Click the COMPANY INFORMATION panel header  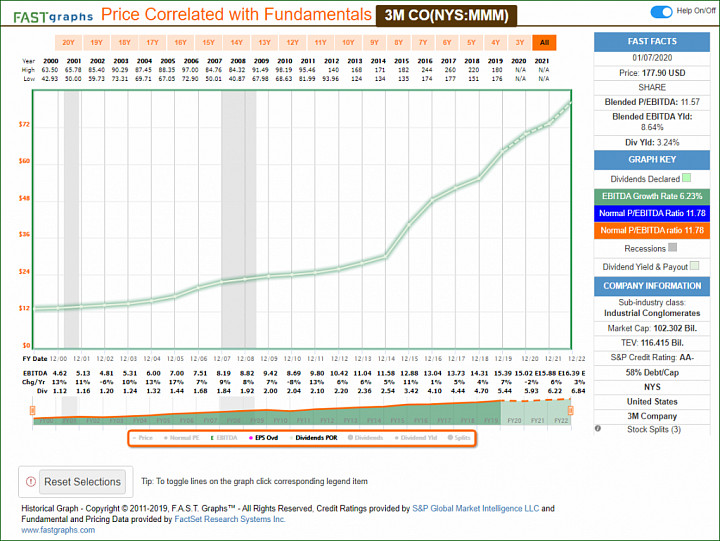652,286
